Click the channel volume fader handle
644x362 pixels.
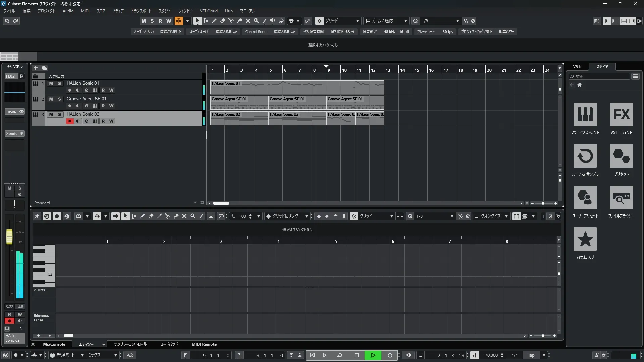tap(9, 237)
